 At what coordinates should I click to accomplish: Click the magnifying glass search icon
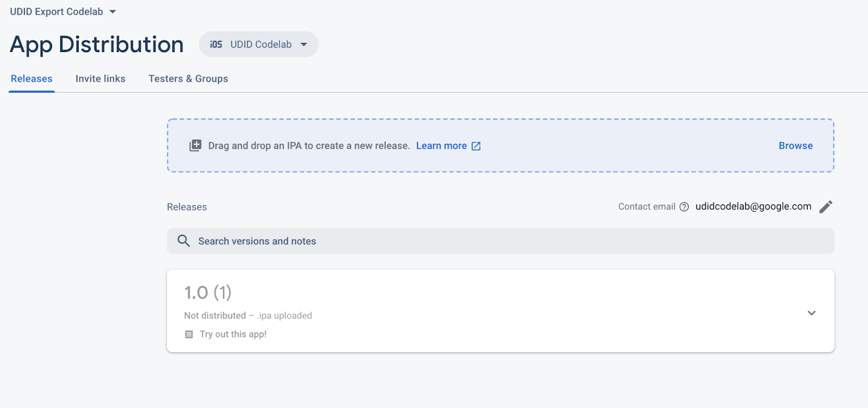coord(184,241)
